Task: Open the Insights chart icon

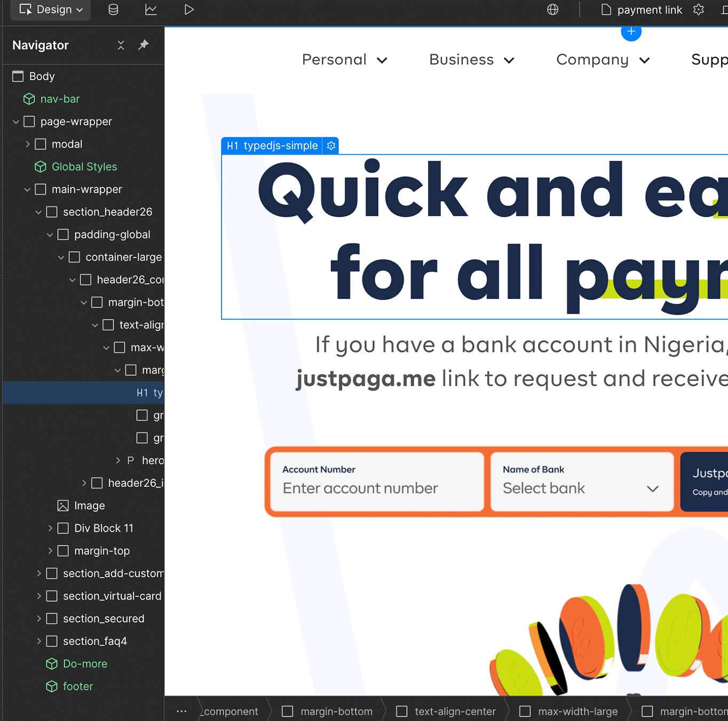Action: (151, 10)
